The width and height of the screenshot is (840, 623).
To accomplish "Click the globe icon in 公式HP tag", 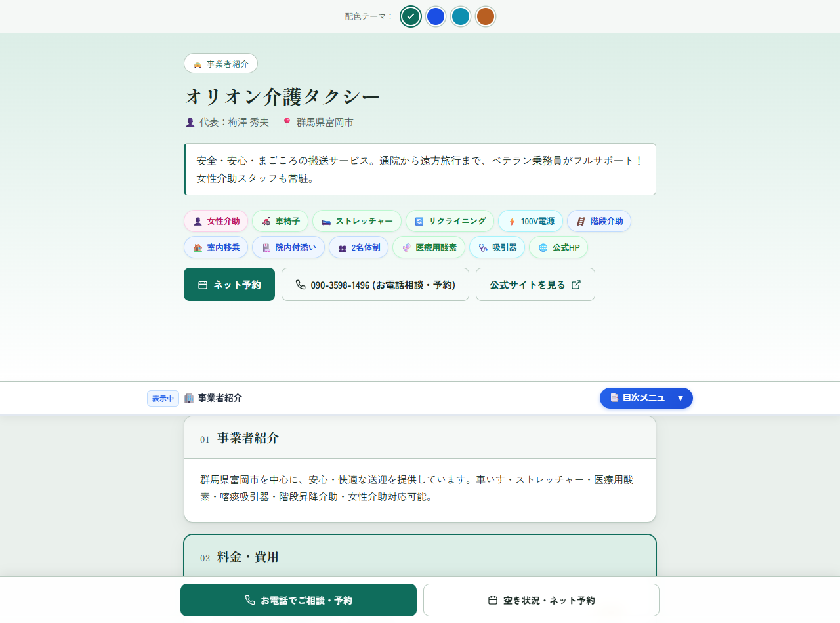I will tap(543, 248).
